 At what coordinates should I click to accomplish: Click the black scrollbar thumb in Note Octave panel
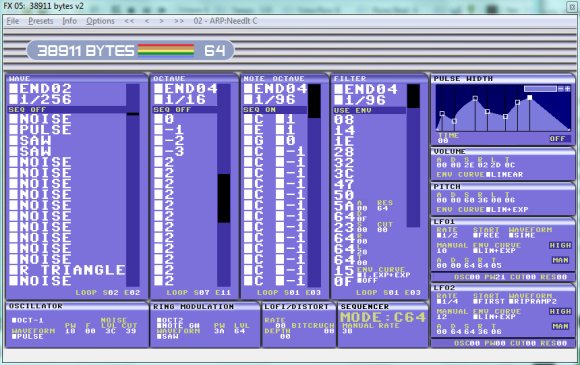[314, 101]
